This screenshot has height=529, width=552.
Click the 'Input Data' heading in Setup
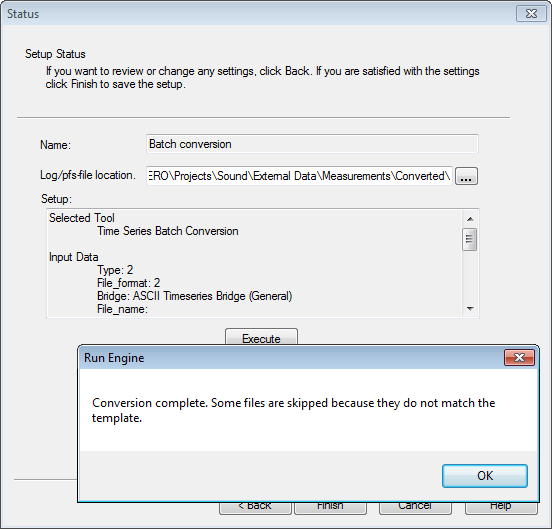74,257
